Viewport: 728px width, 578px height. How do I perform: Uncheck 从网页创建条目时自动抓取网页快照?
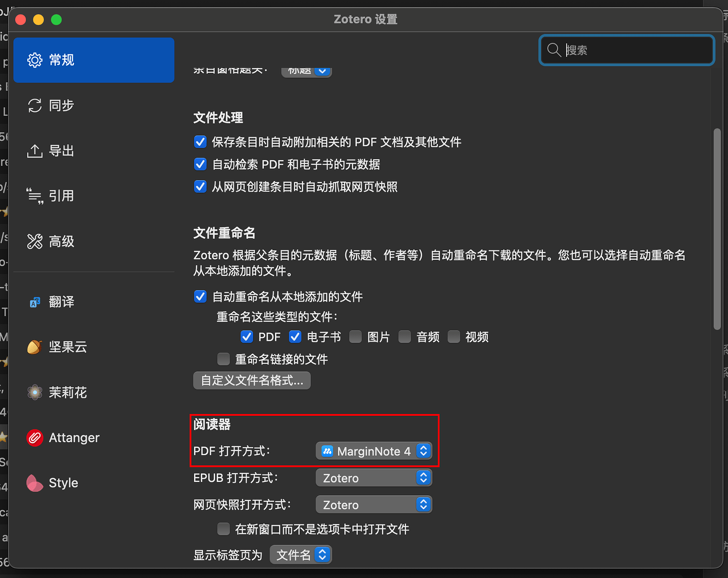[200, 186]
